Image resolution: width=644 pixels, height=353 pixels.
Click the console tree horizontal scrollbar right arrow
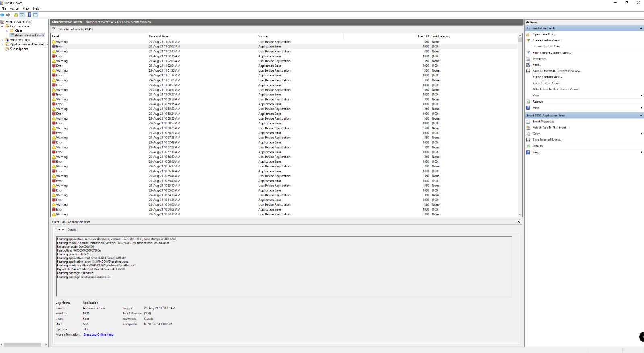[46, 345]
